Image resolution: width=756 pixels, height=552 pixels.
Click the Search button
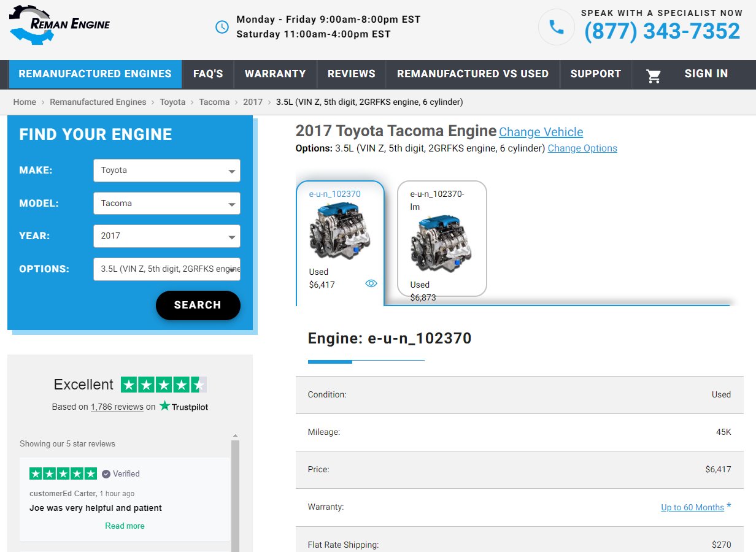(198, 305)
